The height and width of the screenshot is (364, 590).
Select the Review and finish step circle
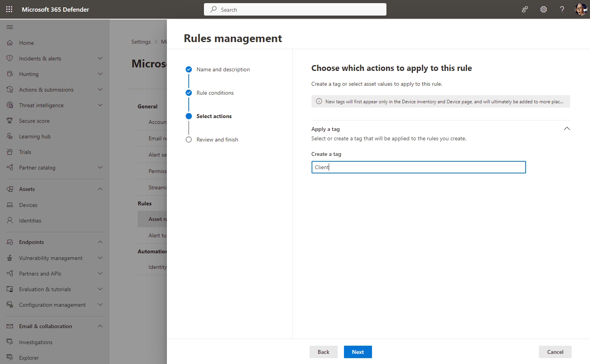coord(189,139)
